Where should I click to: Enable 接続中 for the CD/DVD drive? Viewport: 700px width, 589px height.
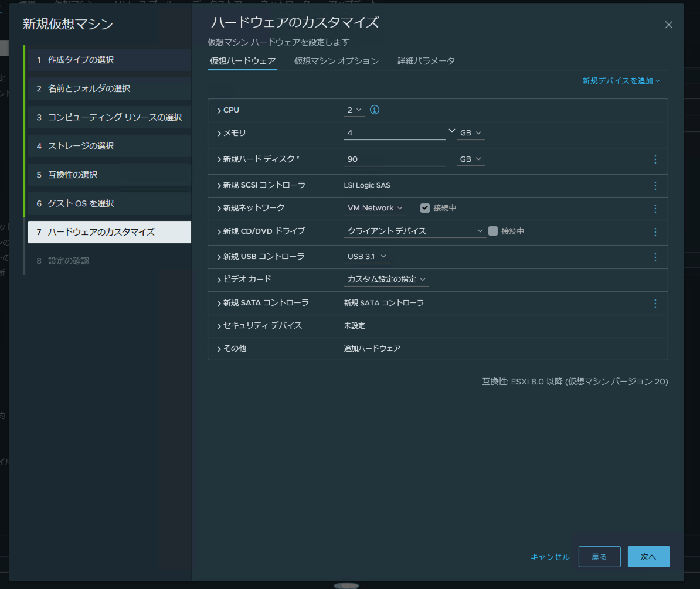[x=492, y=231]
